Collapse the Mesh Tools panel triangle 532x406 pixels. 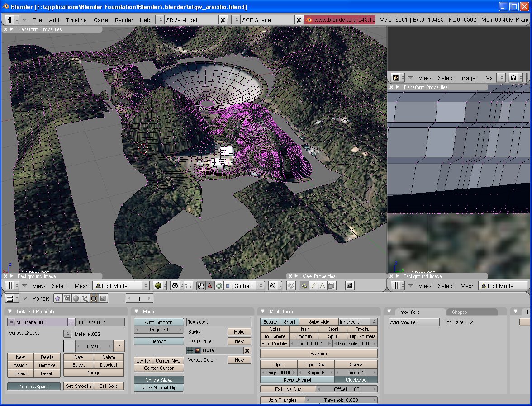coord(263,311)
